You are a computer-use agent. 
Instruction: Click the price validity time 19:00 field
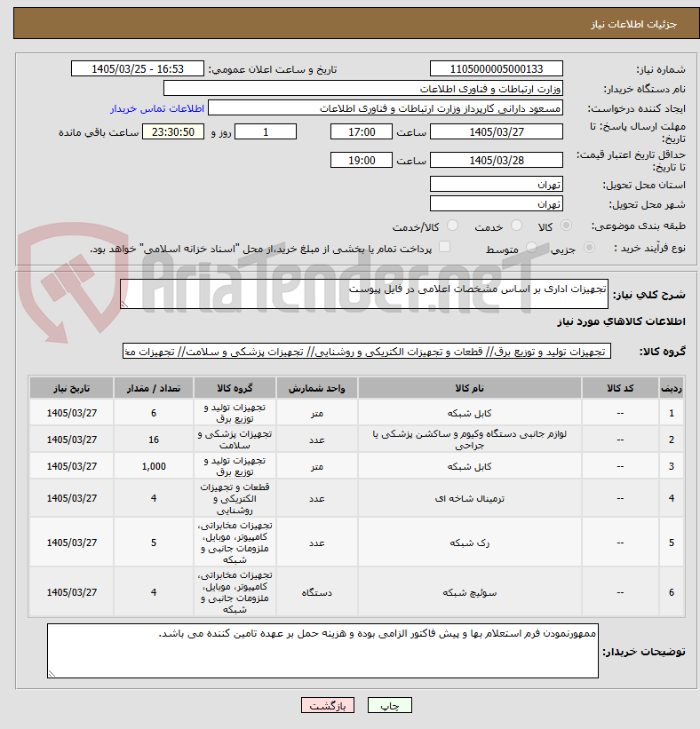point(362,161)
